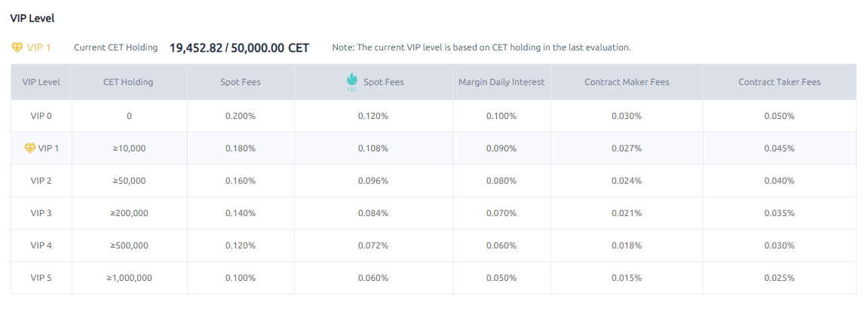This screenshot has height=317, width=868.
Task: Click the ≥1,000,000 CET holding cell
Action: [x=129, y=278]
